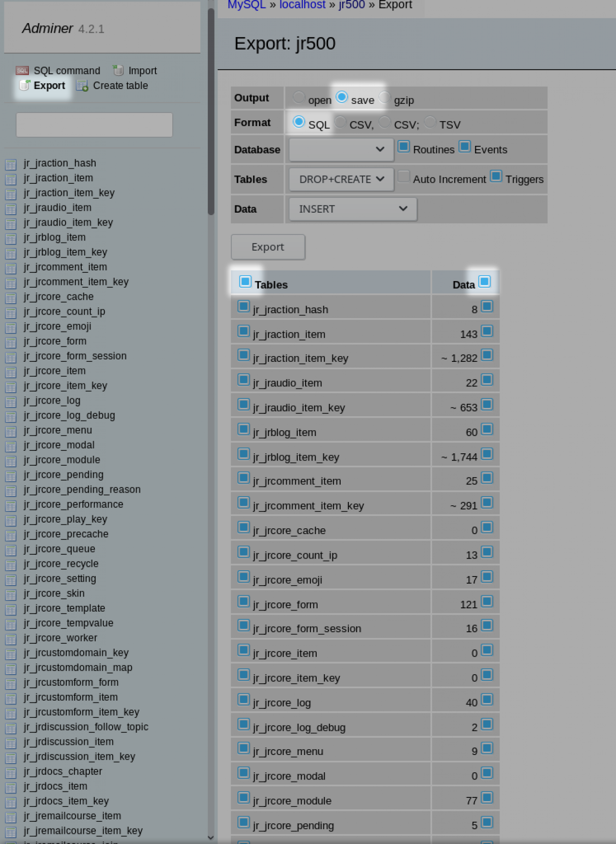Viewport: 616px width, 844px height.
Task: Click table icon beside jr_jrblog_item in sidebar
Action: tap(11, 239)
